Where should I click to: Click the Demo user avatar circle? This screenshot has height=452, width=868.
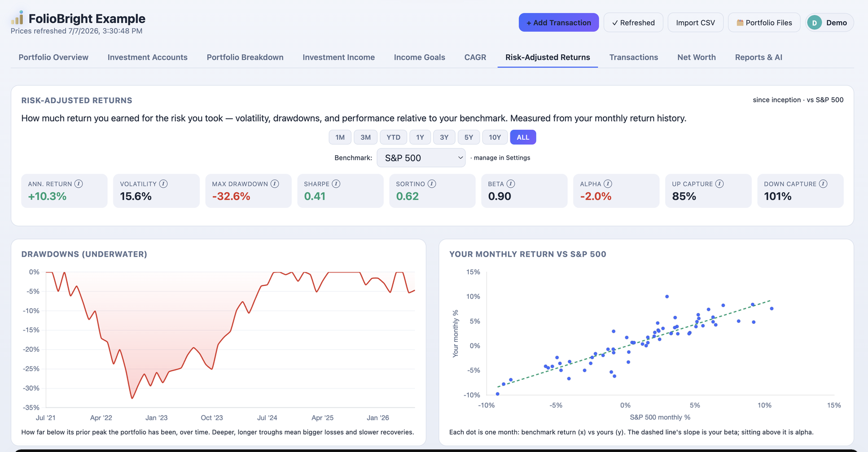pos(814,23)
